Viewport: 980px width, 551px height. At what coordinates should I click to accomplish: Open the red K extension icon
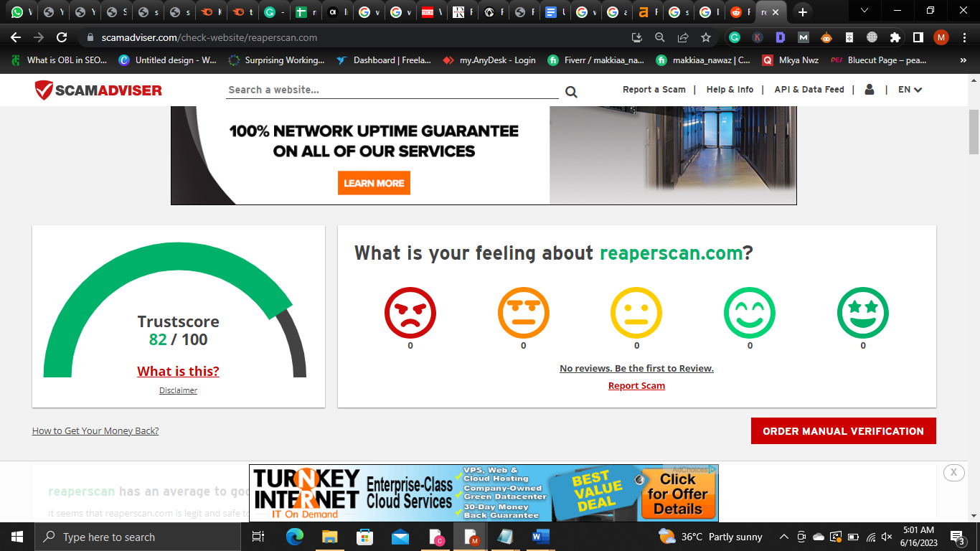(758, 37)
